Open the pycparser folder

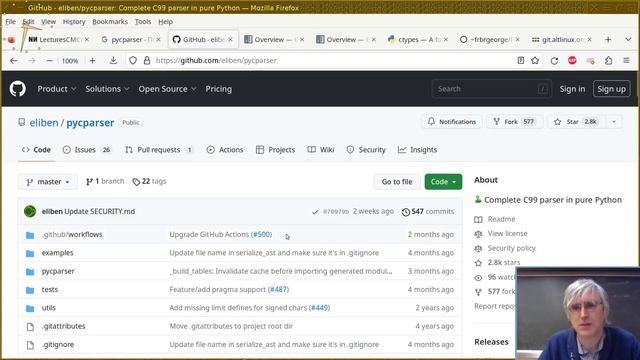coord(58,271)
